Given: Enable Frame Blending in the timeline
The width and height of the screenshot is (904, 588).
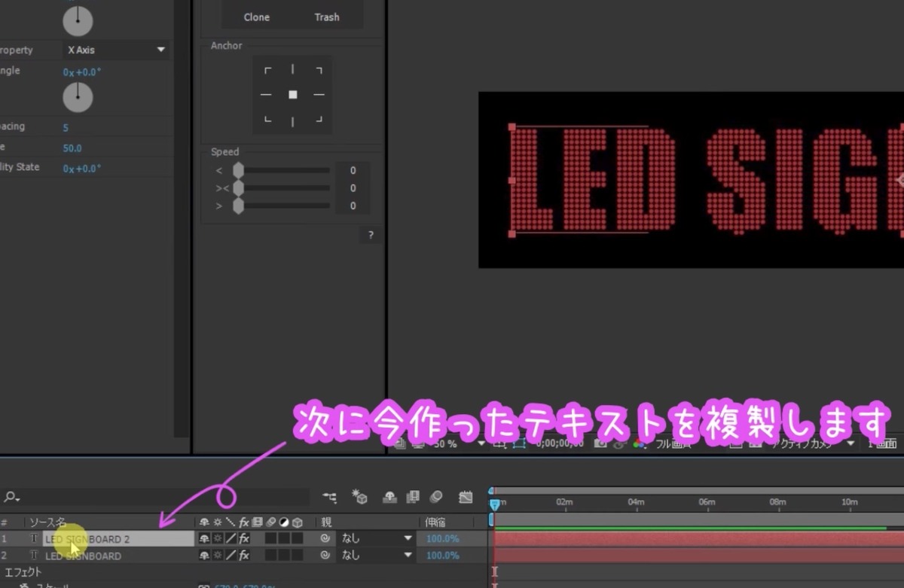Looking at the screenshot, I should [x=413, y=497].
